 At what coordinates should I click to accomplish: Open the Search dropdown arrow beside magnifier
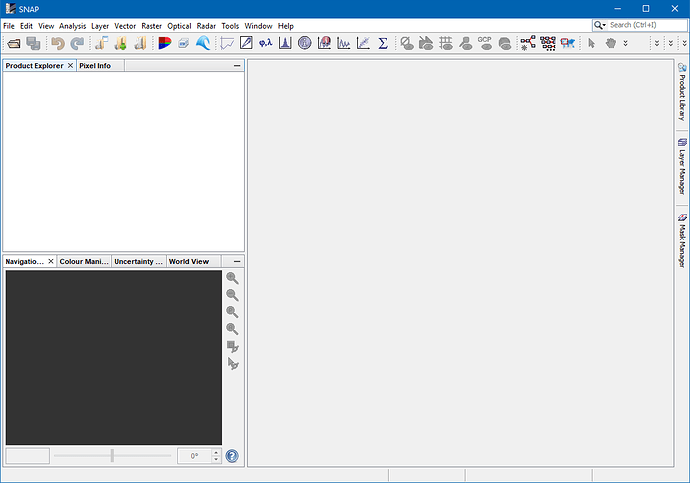click(604, 26)
